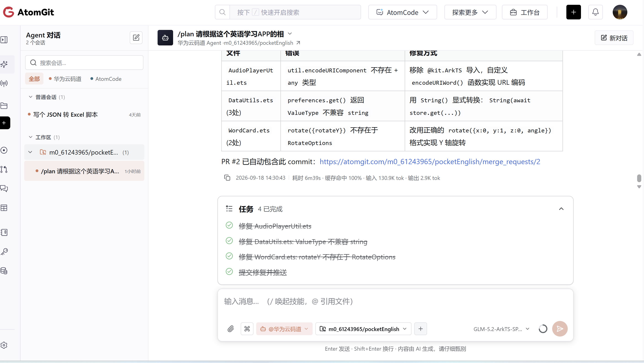Click the task list icon

229,208
